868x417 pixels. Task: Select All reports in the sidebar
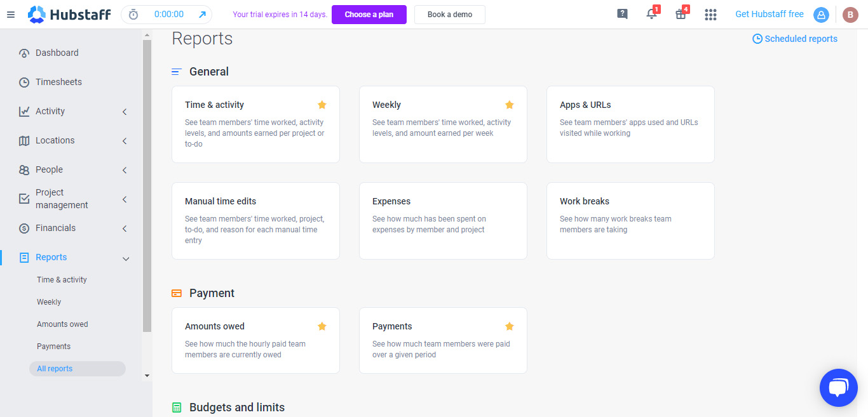[55, 368]
